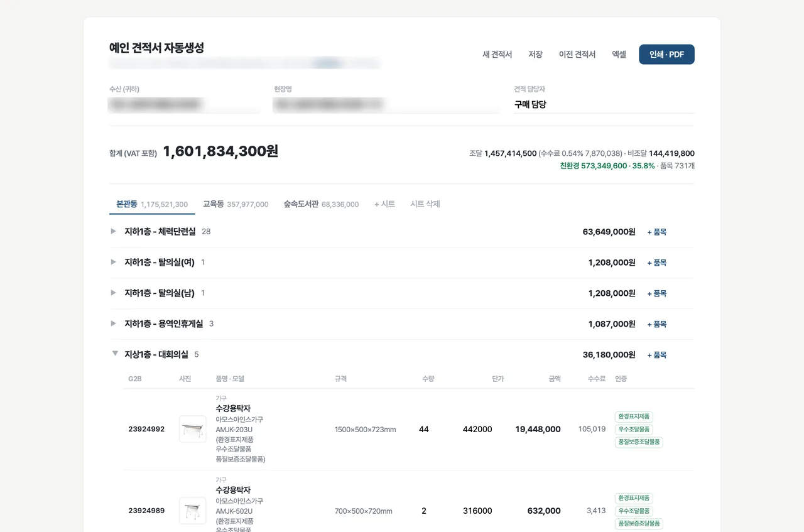Click the 19,448,000 amount
The image size is (804, 532).
(x=538, y=429)
